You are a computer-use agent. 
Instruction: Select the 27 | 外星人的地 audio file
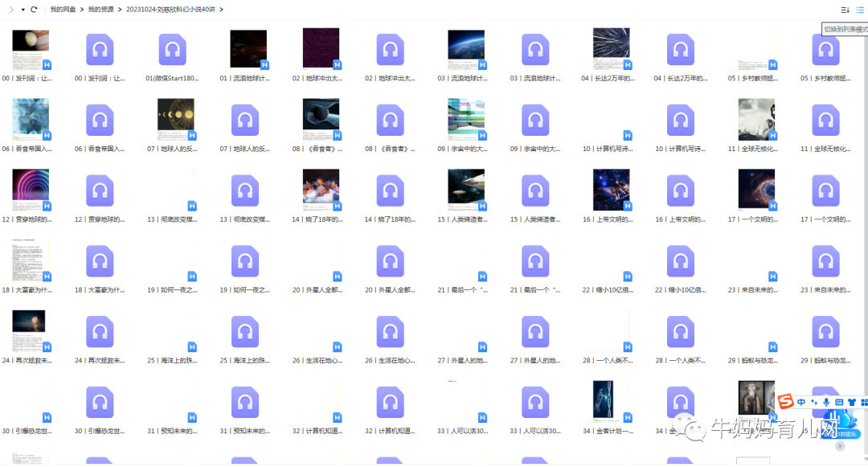tap(535, 331)
